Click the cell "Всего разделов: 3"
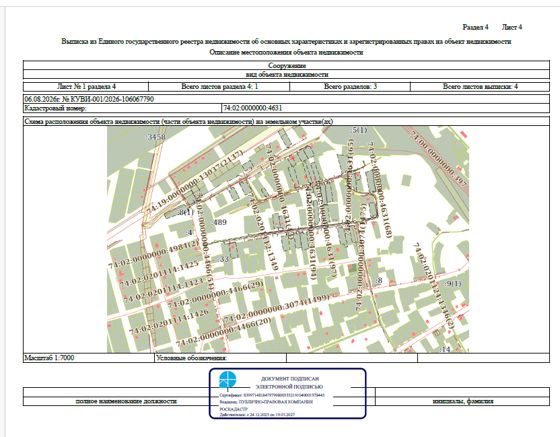The image size is (560, 437). click(350, 86)
